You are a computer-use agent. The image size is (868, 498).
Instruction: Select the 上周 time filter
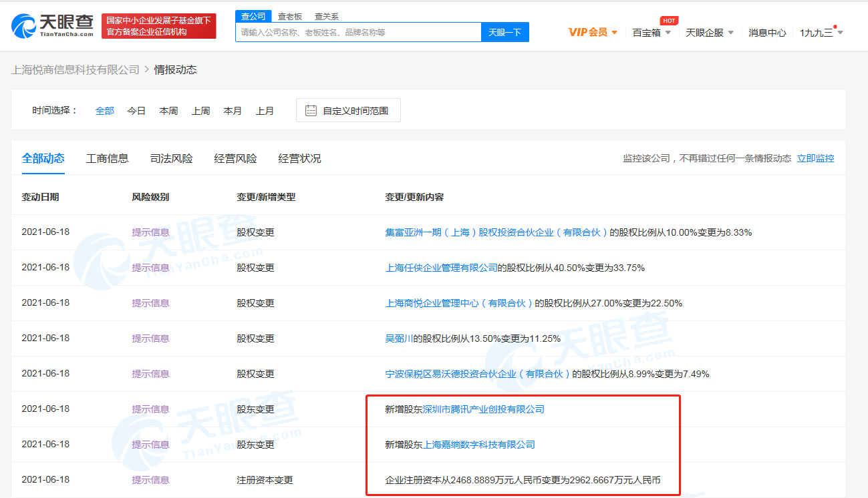click(200, 111)
